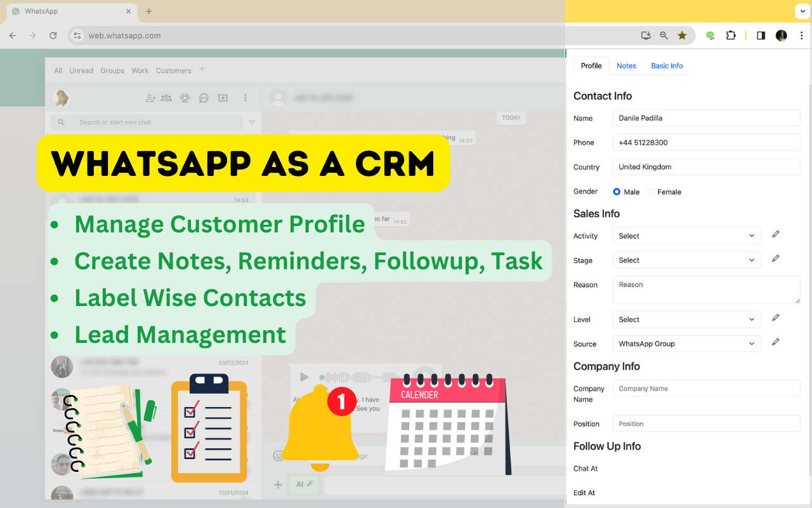Click the Reason text area
Image resolution: width=812 pixels, height=508 pixels.
(x=707, y=290)
